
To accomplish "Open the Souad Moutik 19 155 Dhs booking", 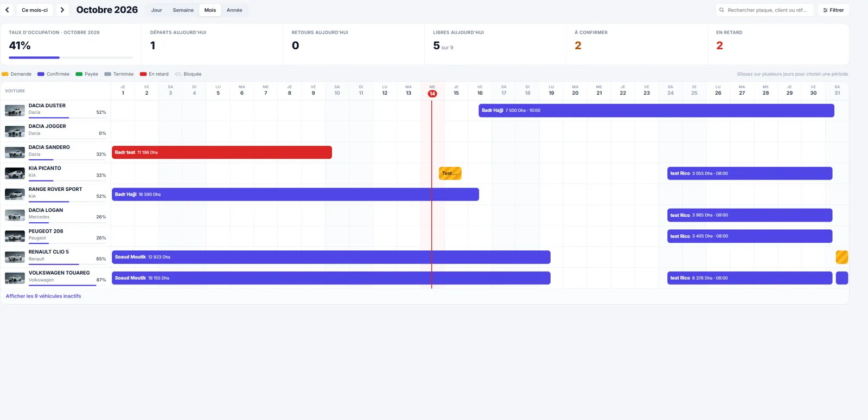I will [x=331, y=278].
